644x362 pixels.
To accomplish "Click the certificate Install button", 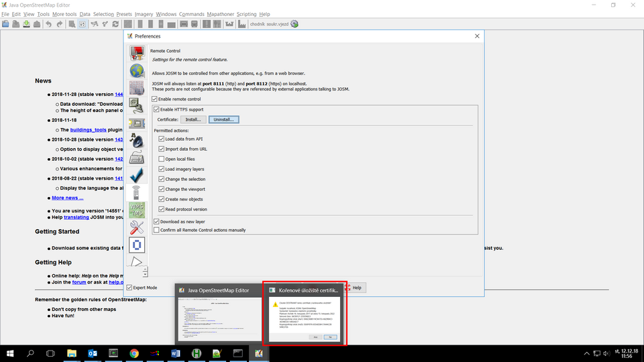I will click(194, 119).
